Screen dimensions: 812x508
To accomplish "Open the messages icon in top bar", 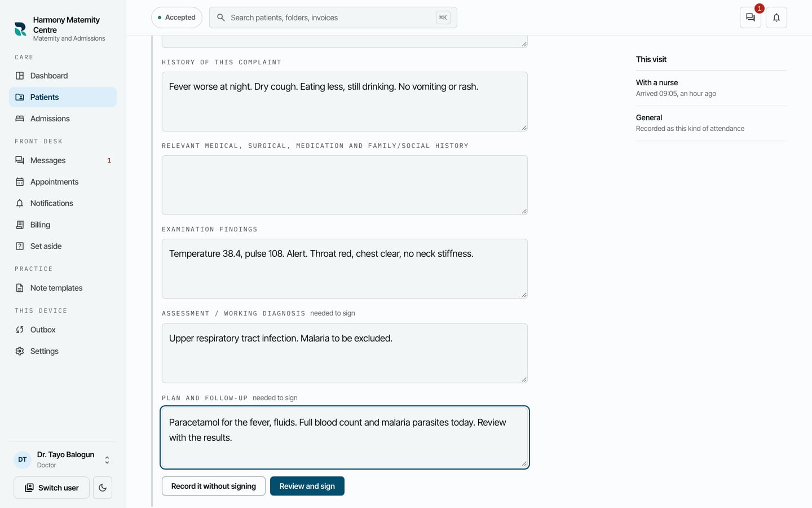I will (750, 17).
